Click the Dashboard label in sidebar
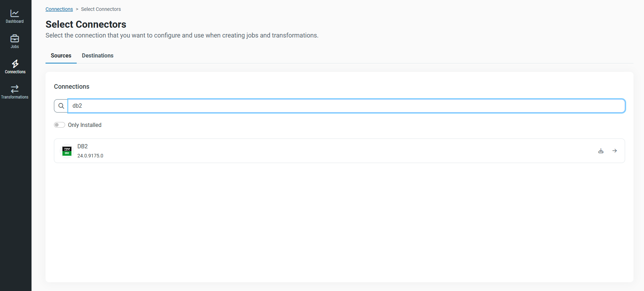Screen dimensions: 644x291 [x=15, y=21]
